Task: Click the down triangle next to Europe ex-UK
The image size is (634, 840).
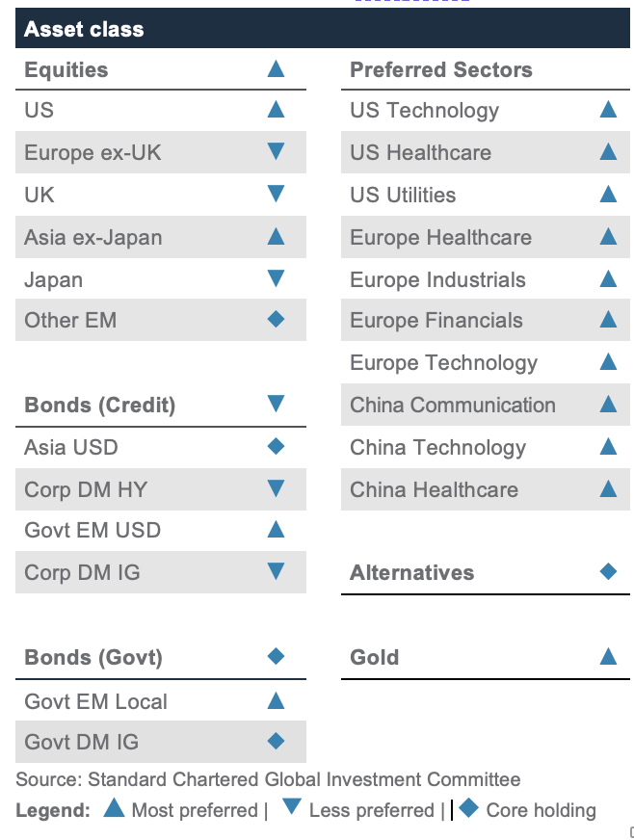Action: pos(276,152)
